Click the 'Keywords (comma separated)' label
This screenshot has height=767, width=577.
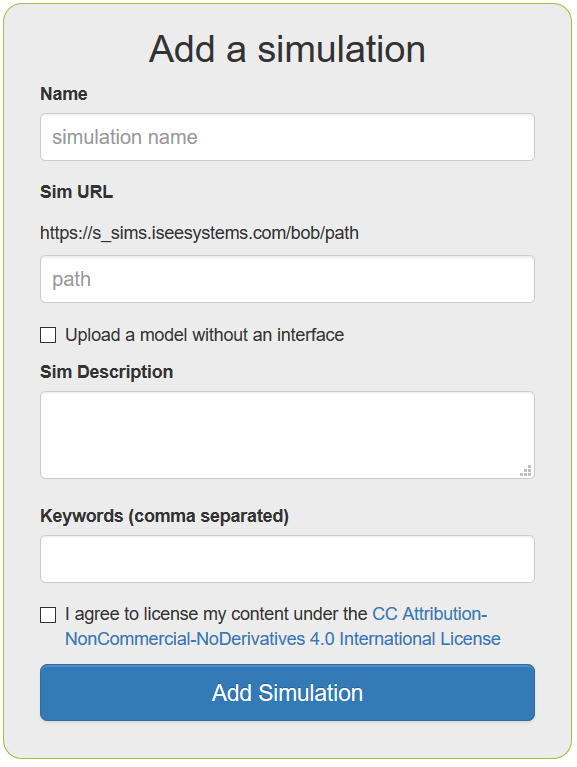click(164, 516)
